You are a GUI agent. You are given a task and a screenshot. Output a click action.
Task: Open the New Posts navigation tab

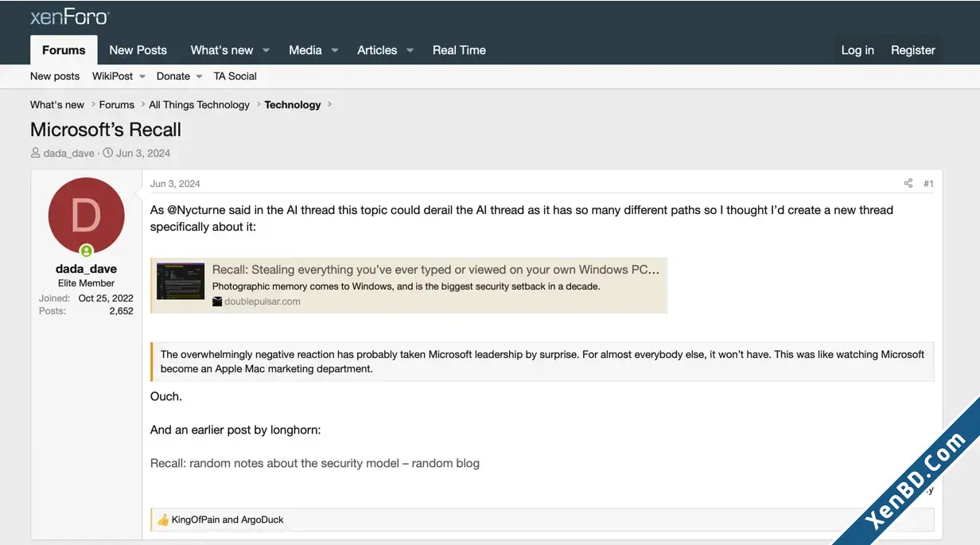(x=138, y=50)
